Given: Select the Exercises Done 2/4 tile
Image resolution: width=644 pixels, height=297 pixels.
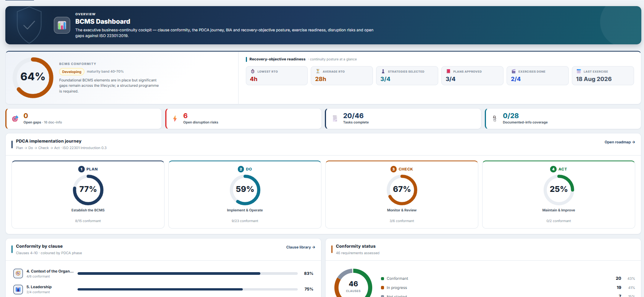Looking at the screenshot, I should click(x=538, y=76).
